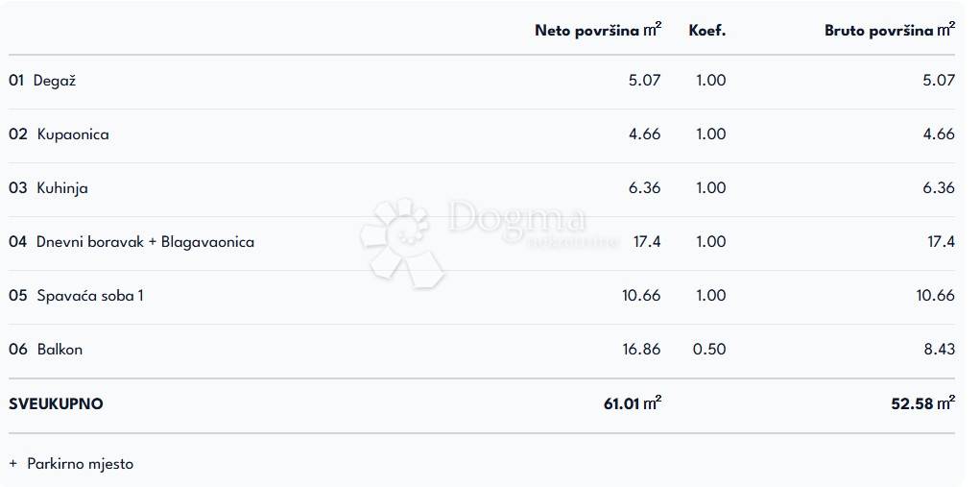Click Balkon's 8.43 bruto area value

pos(939,350)
